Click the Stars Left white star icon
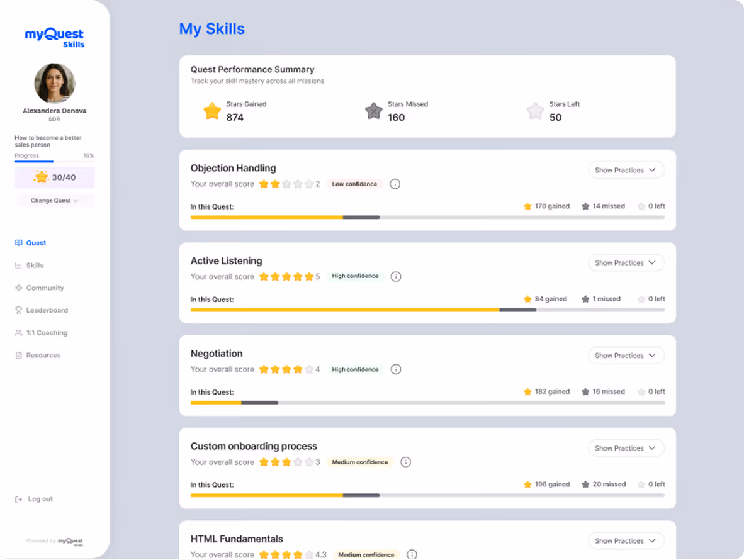Image resolution: width=744 pixels, height=560 pixels. pos(535,111)
